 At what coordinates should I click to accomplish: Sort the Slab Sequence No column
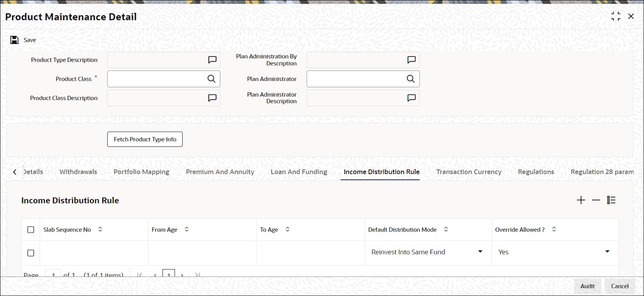tap(100, 229)
